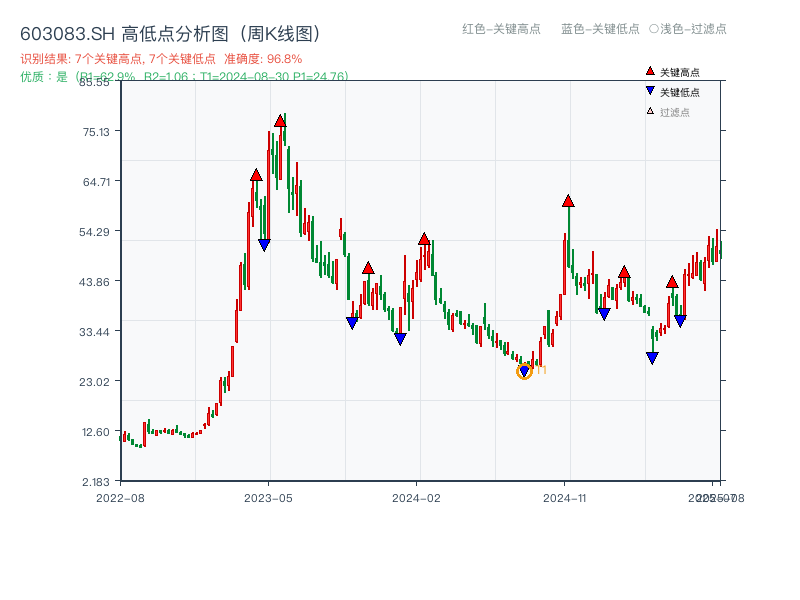Click the 蓝色-关键低点 header legend label
This screenshot has width=800, height=600.
click(x=600, y=29)
